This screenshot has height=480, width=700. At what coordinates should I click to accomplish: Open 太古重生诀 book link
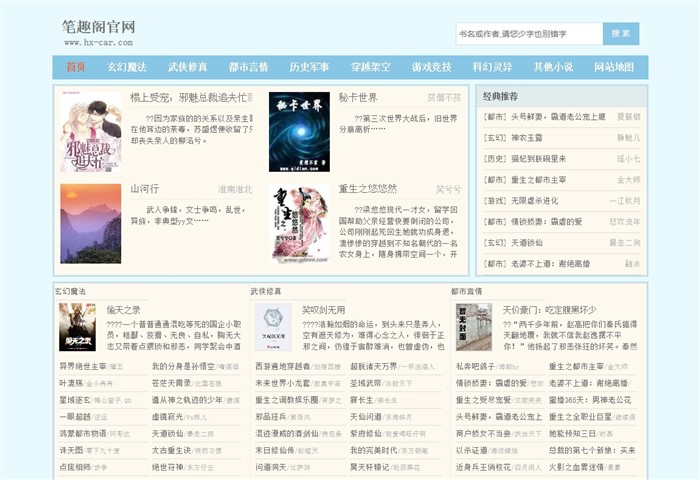171,451
